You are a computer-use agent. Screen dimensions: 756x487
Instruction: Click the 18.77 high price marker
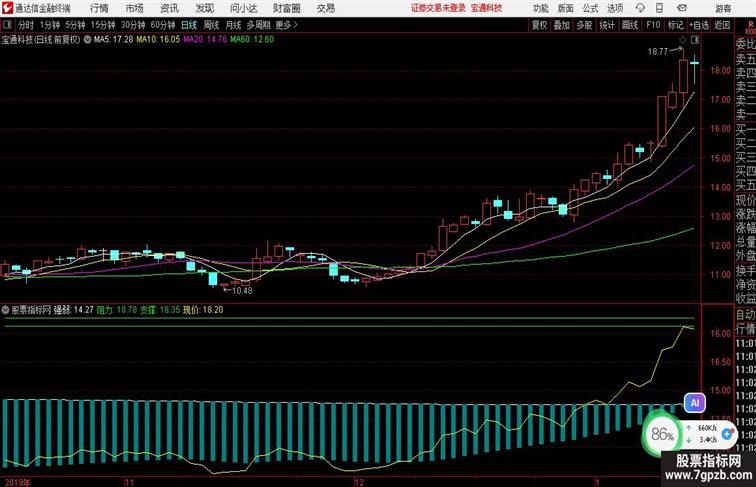(658, 52)
